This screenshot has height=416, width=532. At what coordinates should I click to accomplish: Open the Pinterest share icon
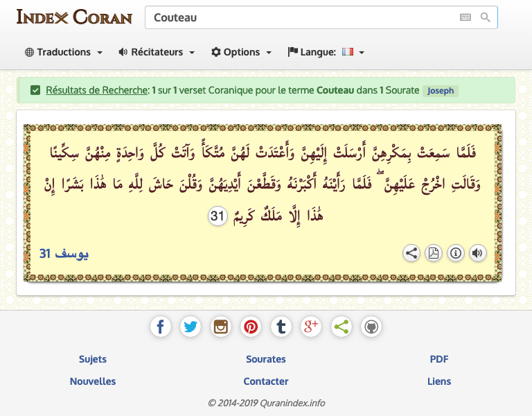tap(251, 327)
